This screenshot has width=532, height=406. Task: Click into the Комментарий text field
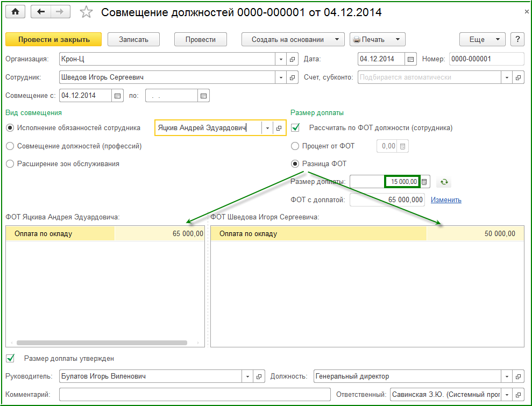click(195, 395)
